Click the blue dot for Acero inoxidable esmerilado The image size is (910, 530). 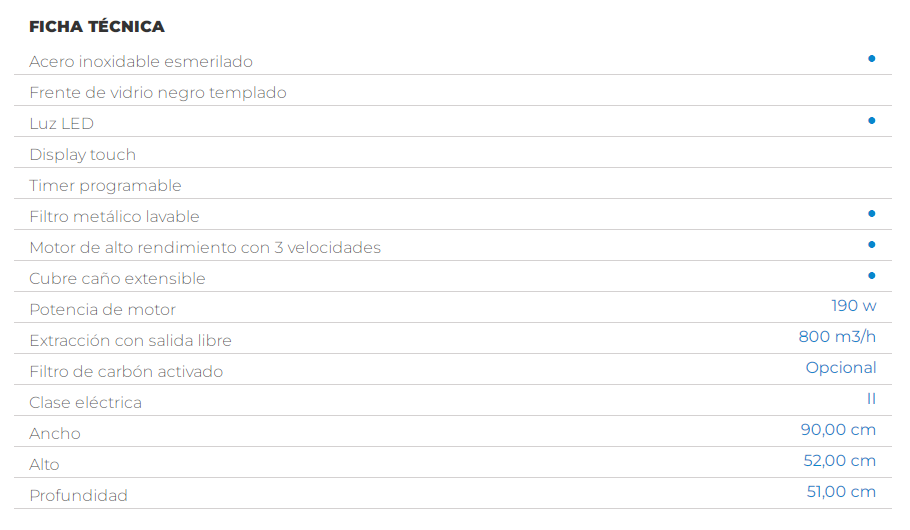pos(871,59)
